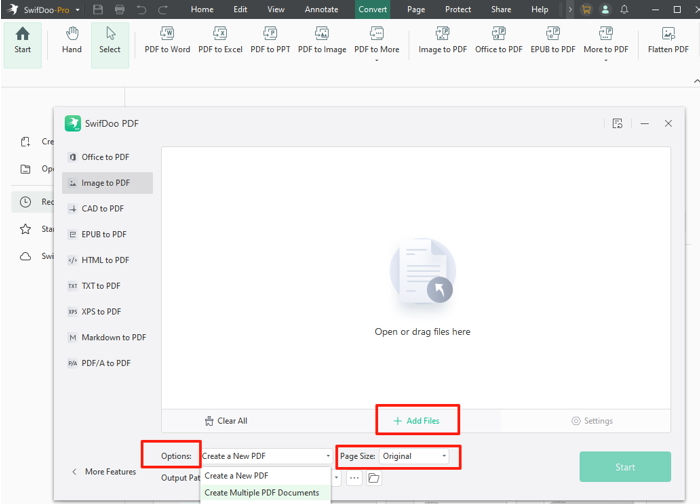Open PDF to Word converter

(167, 40)
